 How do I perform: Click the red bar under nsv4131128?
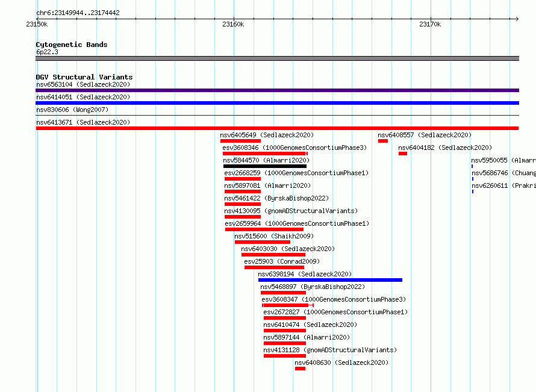pyautogui.click(x=285, y=356)
